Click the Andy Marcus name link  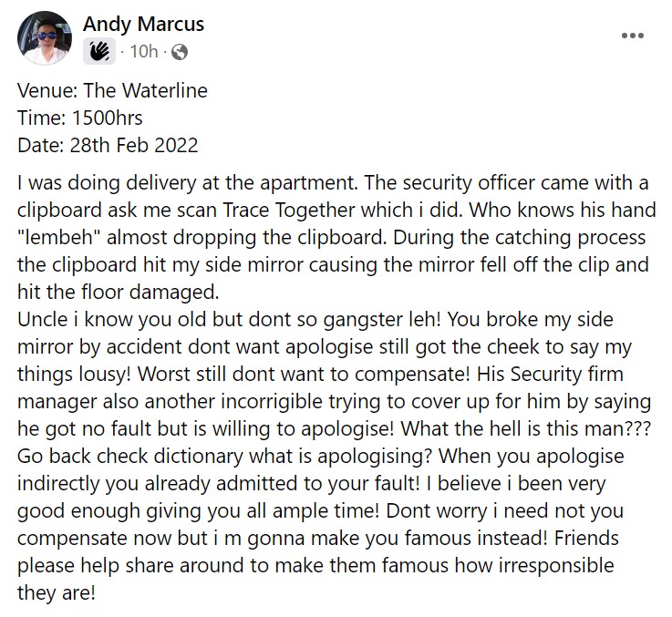click(143, 24)
